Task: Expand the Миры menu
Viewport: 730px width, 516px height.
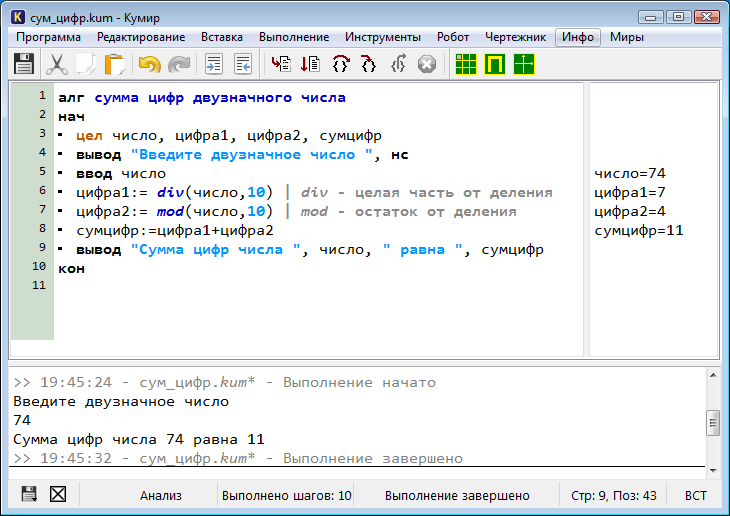Action: click(627, 37)
